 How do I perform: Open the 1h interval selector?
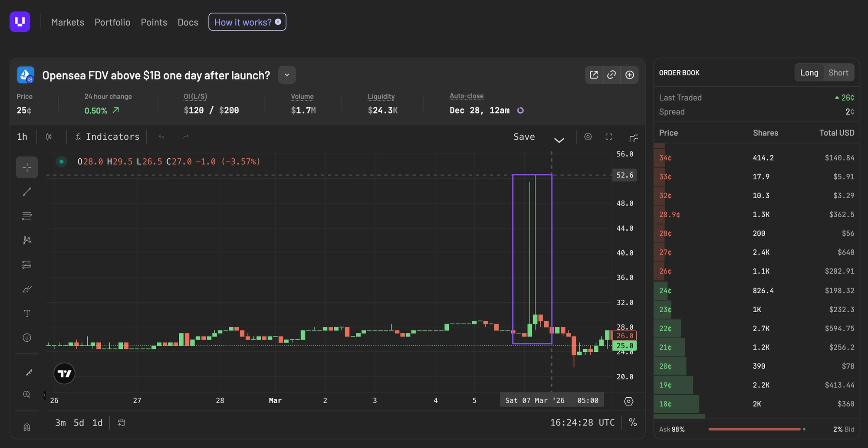point(22,137)
